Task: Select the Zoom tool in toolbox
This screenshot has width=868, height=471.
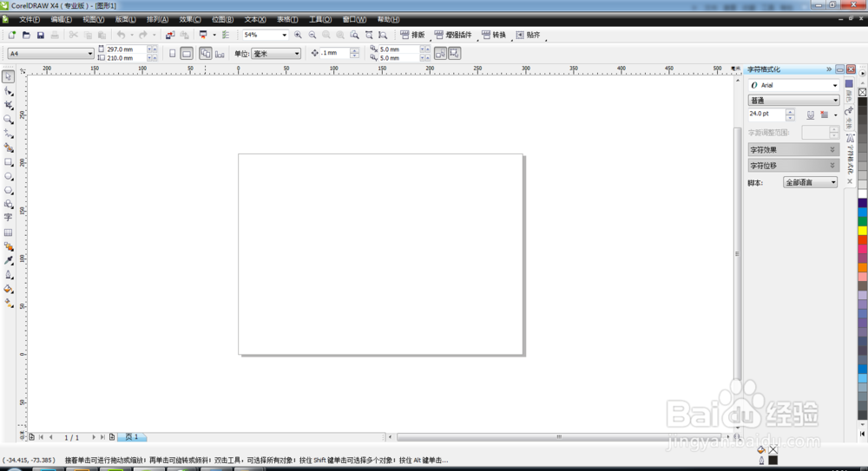Action: (x=9, y=119)
